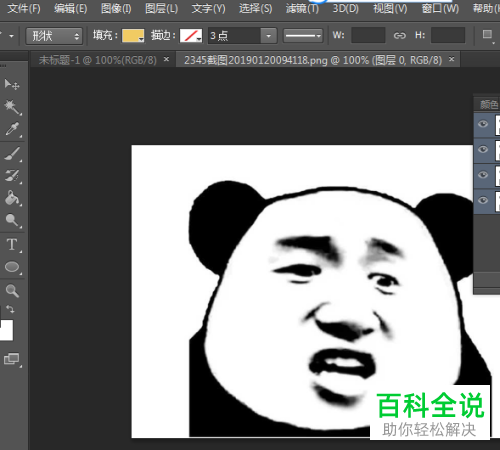
Task: Open the 颜色 panel tab
Action: pyautogui.click(x=489, y=105)
